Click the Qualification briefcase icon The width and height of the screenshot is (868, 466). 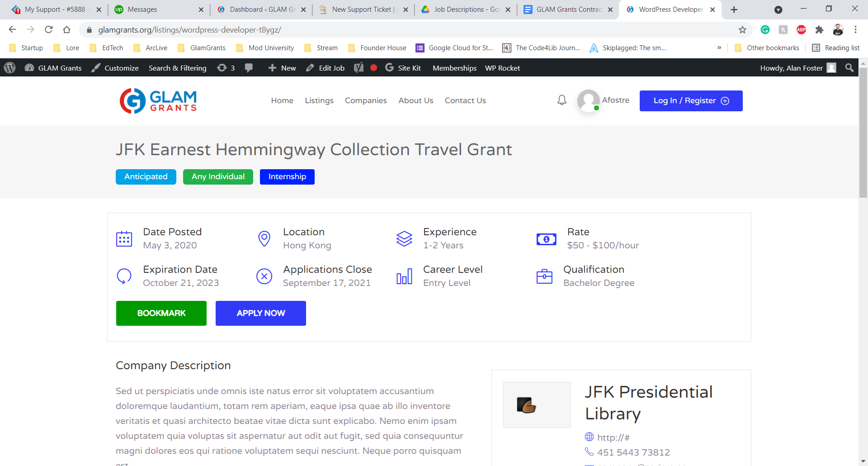[x=544, y=276]
